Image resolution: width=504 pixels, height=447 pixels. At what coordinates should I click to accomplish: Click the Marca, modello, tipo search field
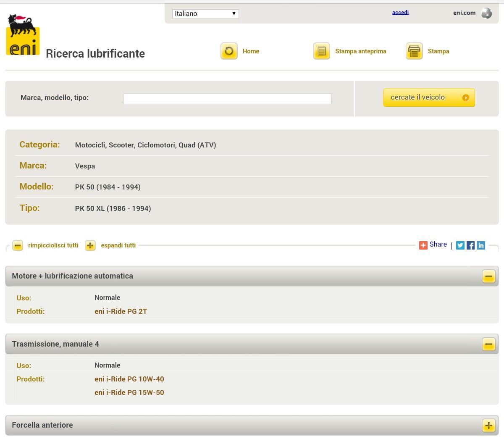(227, 98)
